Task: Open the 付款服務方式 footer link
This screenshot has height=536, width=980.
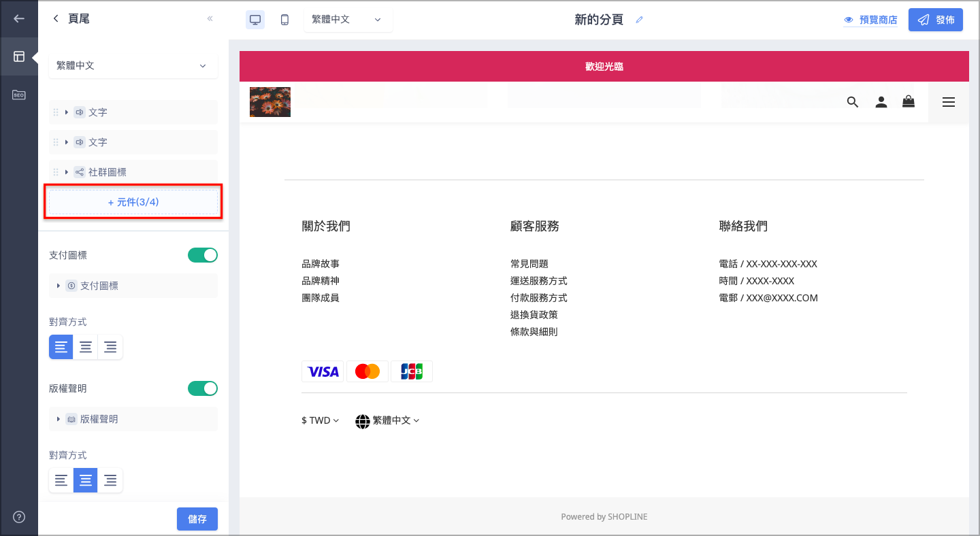Action: point(539,298)
